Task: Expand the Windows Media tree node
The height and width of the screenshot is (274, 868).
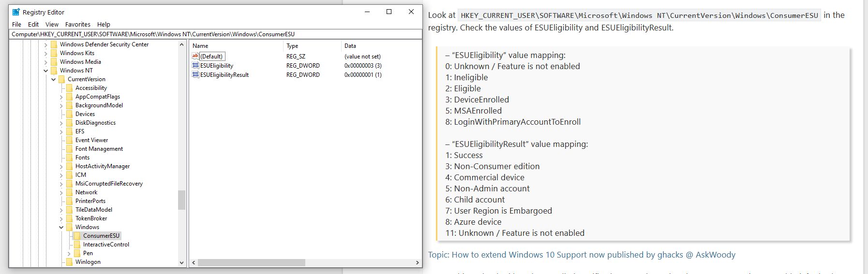Action: [x=46, y=62]
